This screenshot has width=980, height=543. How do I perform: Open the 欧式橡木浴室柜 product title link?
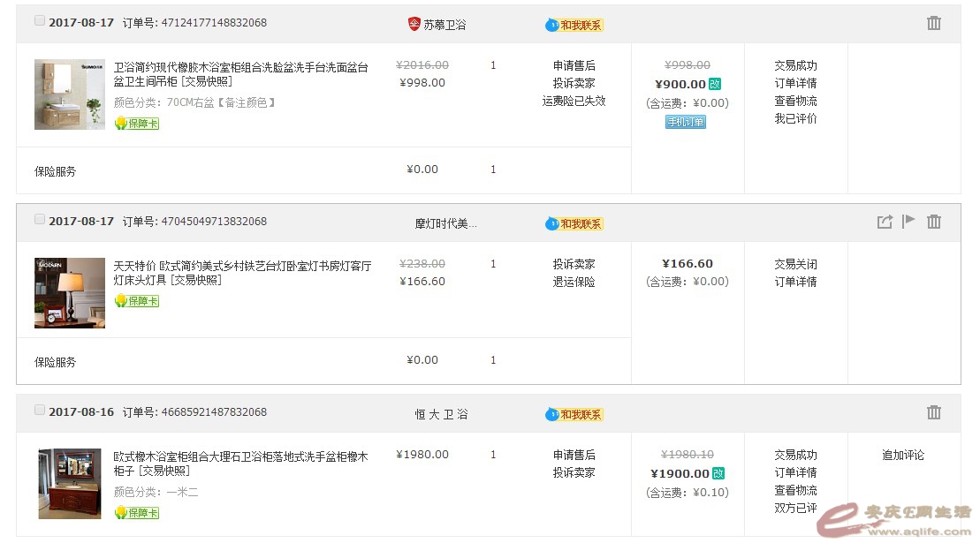(x=240, y=456)
